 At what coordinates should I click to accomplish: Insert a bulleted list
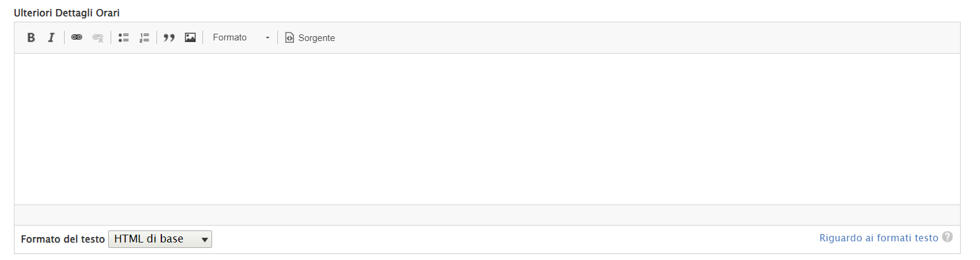[123, 37]
